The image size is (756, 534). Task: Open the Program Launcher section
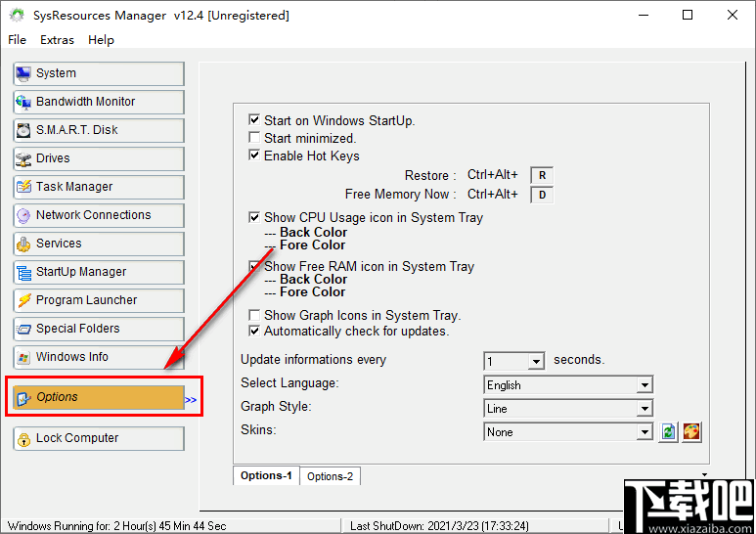tap(99, 300)
